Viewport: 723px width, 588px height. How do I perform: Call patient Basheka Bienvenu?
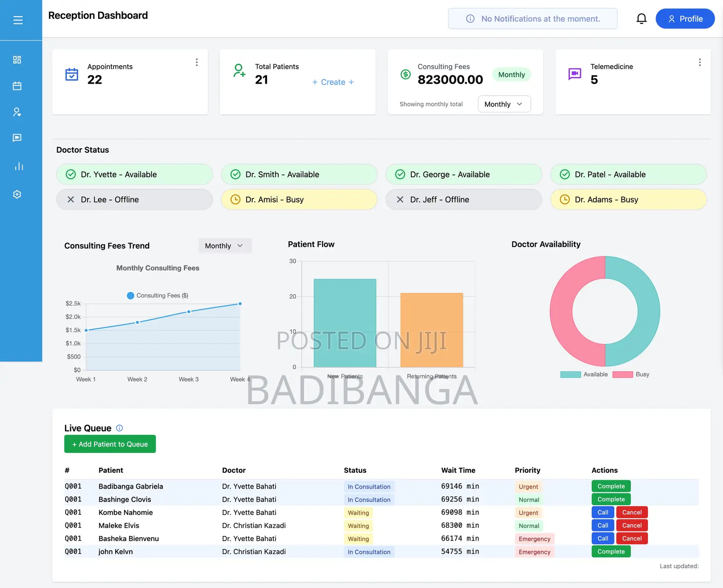(x=603, y=539)
